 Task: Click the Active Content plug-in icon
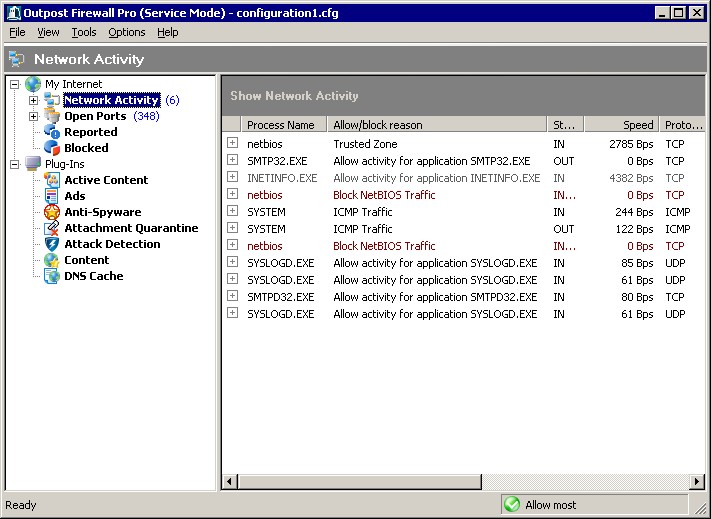click(52, 180)
